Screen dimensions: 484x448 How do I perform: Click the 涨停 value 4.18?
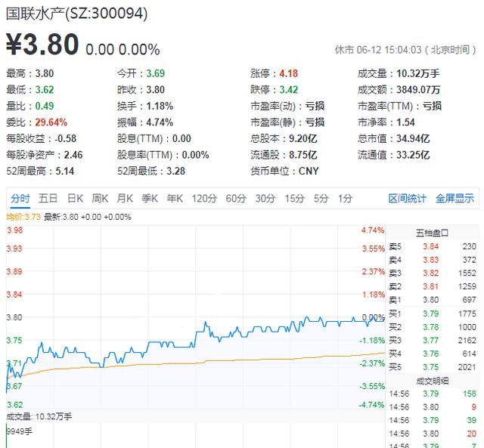(289, 73)
